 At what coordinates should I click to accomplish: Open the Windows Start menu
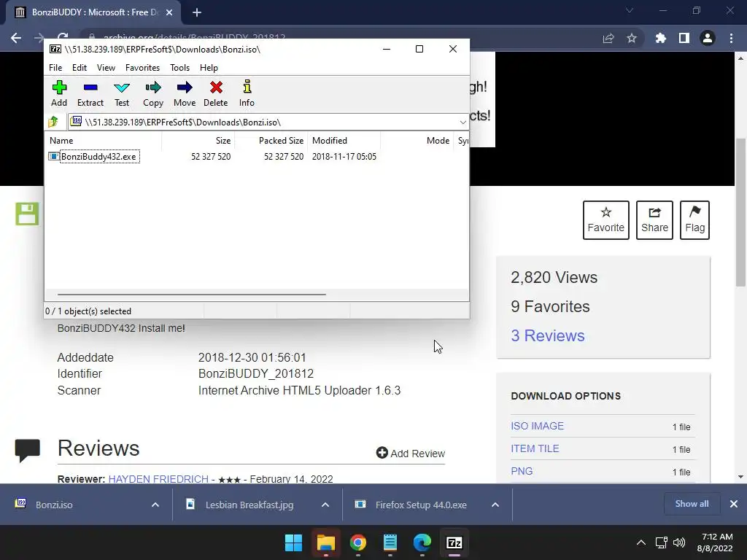pyautogui.click(x=293, y=542)
